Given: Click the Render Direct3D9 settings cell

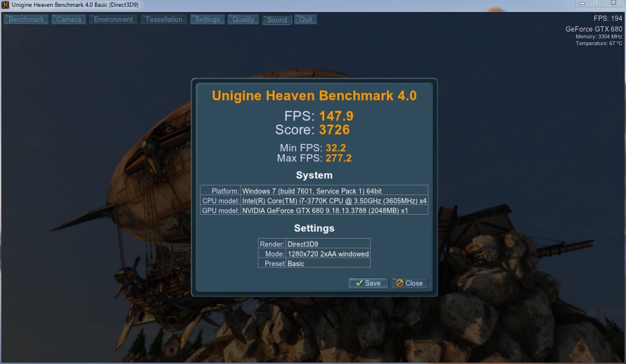Looking at the screenshot, I should point(328,243).
